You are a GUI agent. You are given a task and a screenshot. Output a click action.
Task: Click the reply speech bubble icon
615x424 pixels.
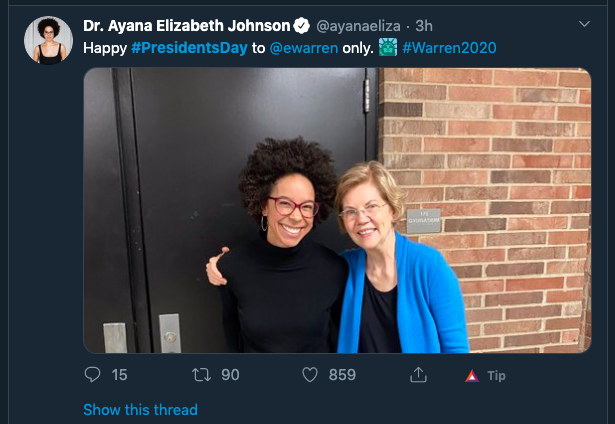point(93,375)
